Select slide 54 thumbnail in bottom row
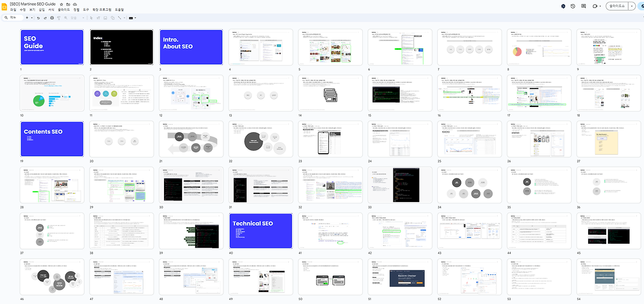Image resolution: width=644 pixels, height=304 pixels. pyautogui.click(x=608, y=276)
